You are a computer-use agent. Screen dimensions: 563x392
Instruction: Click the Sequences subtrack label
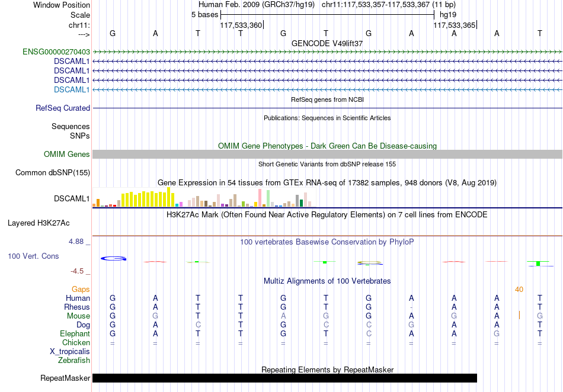point(71,126)
